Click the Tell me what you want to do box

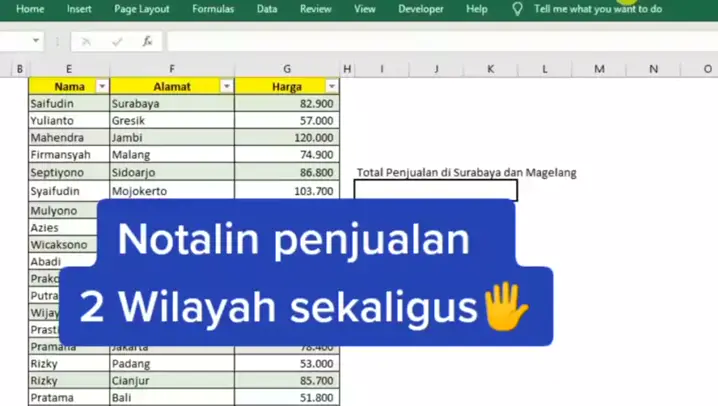coord(597,9)
